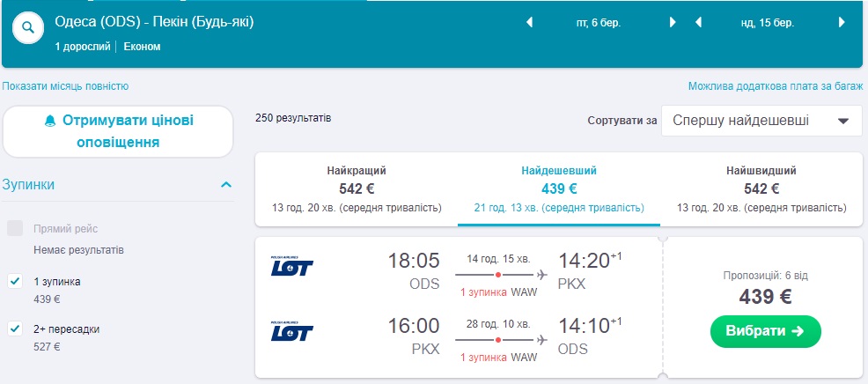Switch to the Найдешевший tab
This screenshot has height=384, width=868.
pyautogui.click(x=559, y=188)
